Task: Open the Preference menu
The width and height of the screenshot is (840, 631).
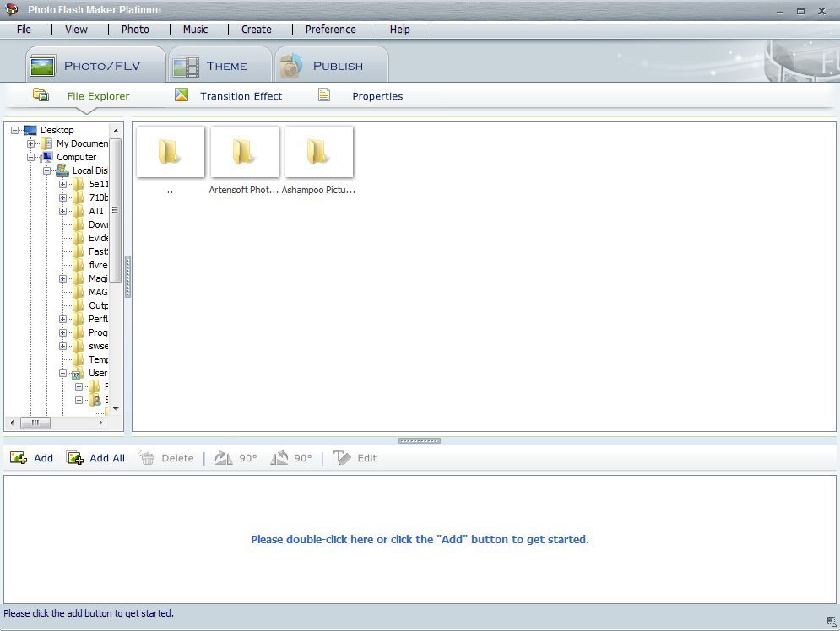Action: coord(330,29)
